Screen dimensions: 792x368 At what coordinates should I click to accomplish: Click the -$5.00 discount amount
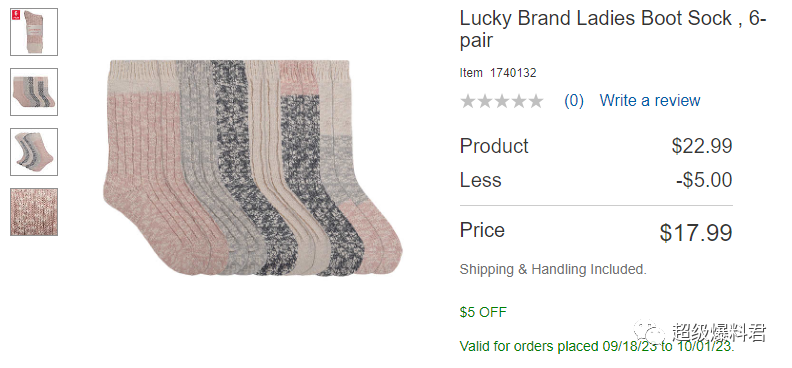click(x=705, y=180)
